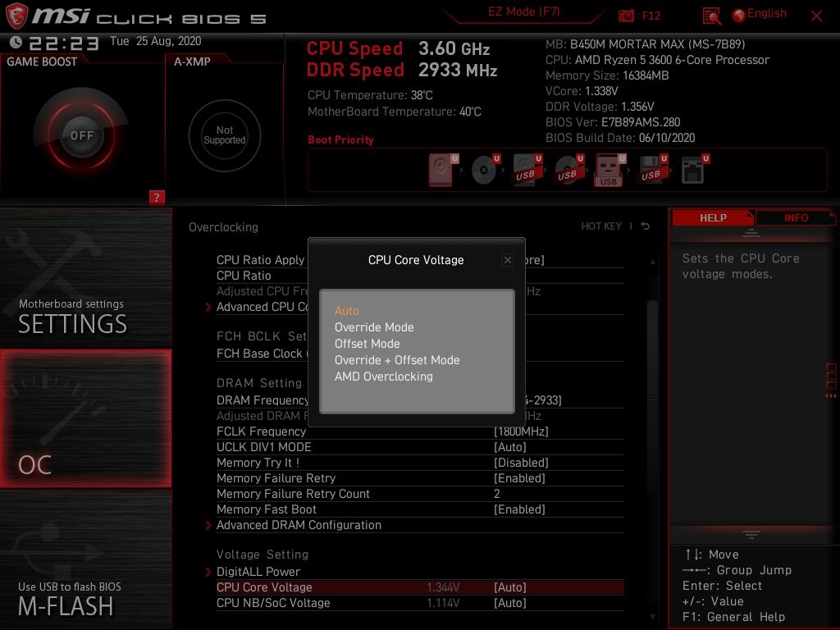Expand Advanced CPU Configuration submenu
This screenshot has width=840, height=630.
coord(262,307)
